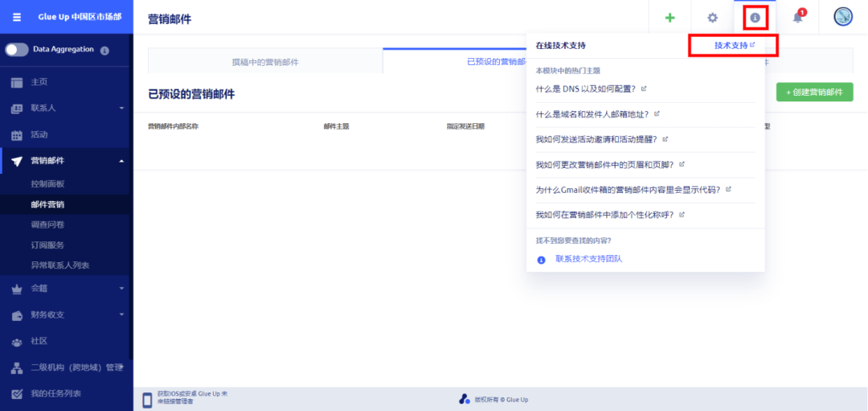Open 我如何发送活动邀请和活动提醒 topic
This screenshot has height=411, width=868.
click(x=596, y=139)
